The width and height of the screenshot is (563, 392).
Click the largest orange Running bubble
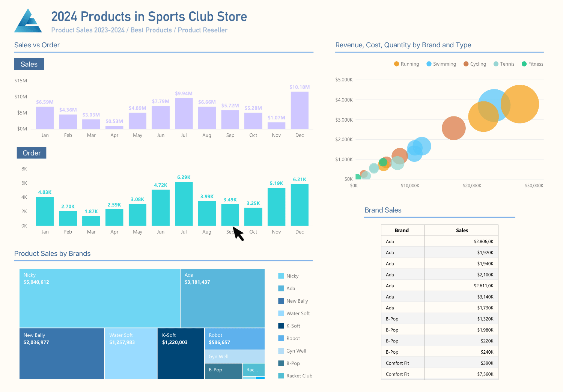tap(520, 104)
